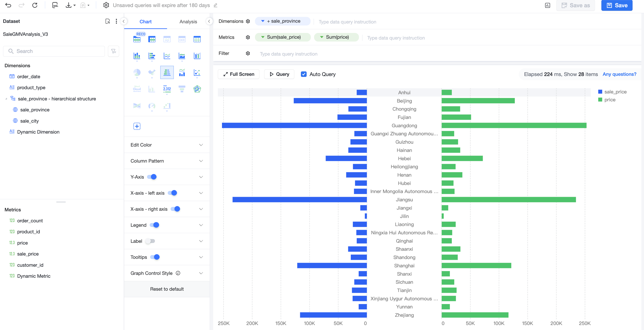Image resolution: width=644 pixels, height=330 pixels.
Task: Click the blue sale_price legend swatch
Action: coord(600,92)
